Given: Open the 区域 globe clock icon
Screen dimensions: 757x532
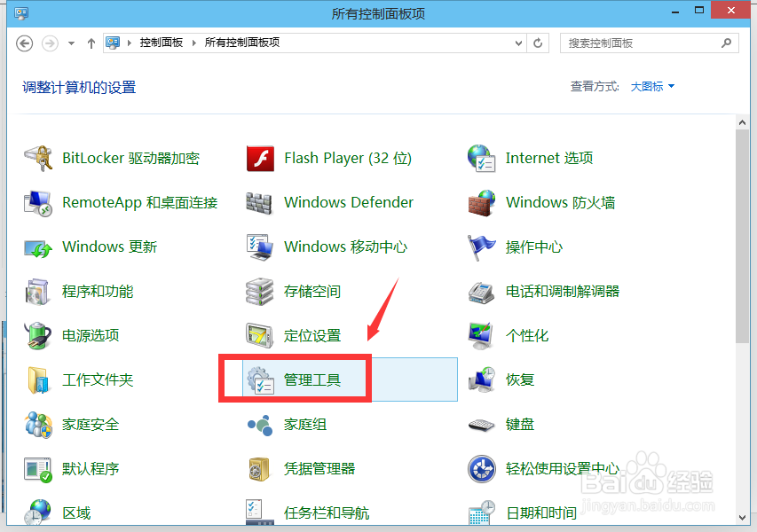Looking at the screenshot, I should click(x=37, y=512).
